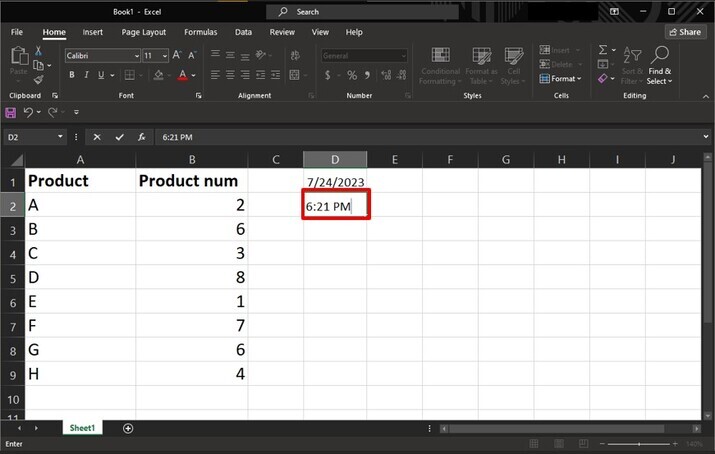This screenshot has width=715, height=454.
Task: Center text horizontally
Action: pos(230,75)
